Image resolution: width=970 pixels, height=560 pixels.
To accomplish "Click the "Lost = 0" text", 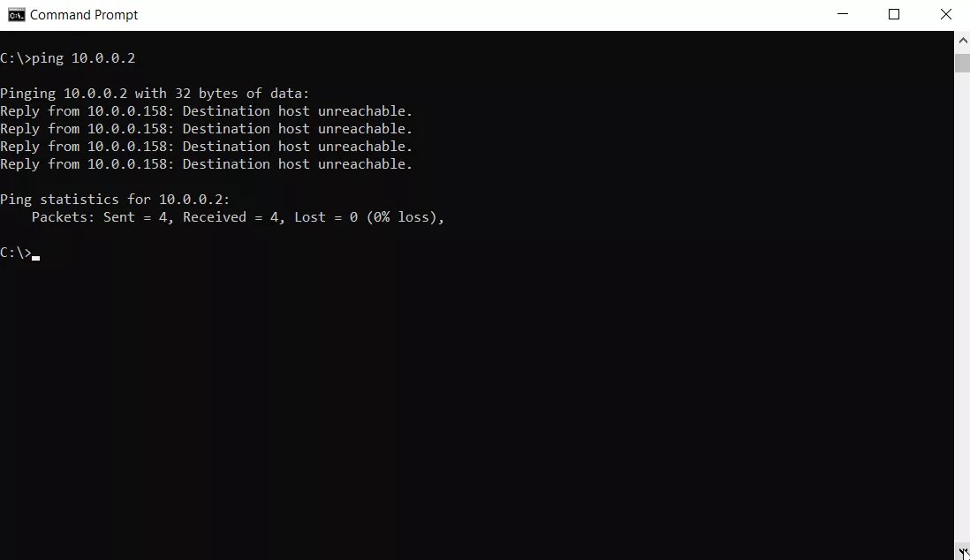I will (326, 217).
